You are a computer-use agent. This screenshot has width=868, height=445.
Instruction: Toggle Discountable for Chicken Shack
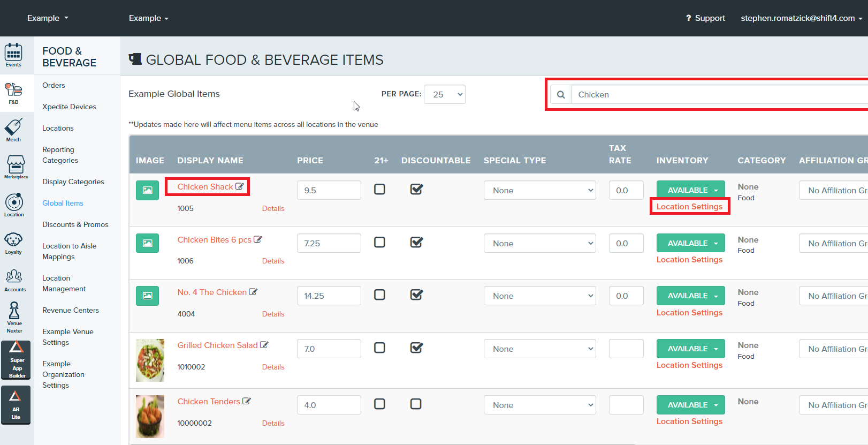point(416,189)
